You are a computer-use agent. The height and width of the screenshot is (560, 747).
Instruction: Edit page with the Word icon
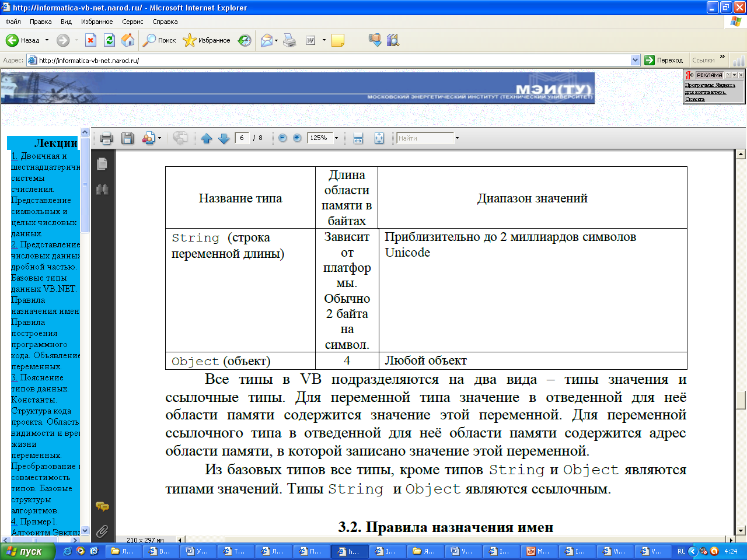pyautogui.click(x=311, y=40)
